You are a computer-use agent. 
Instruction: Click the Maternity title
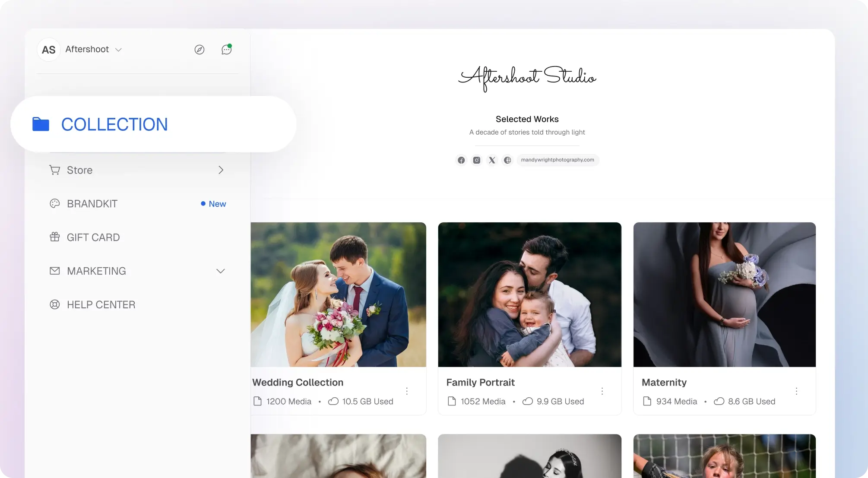664,382
